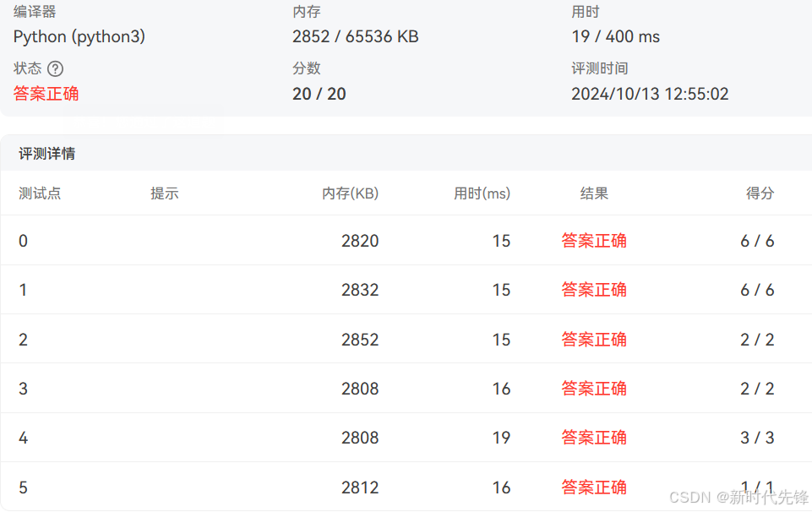
Task: Click the evaluation time 2024/10/13 12:55:02
Action: 650,94
